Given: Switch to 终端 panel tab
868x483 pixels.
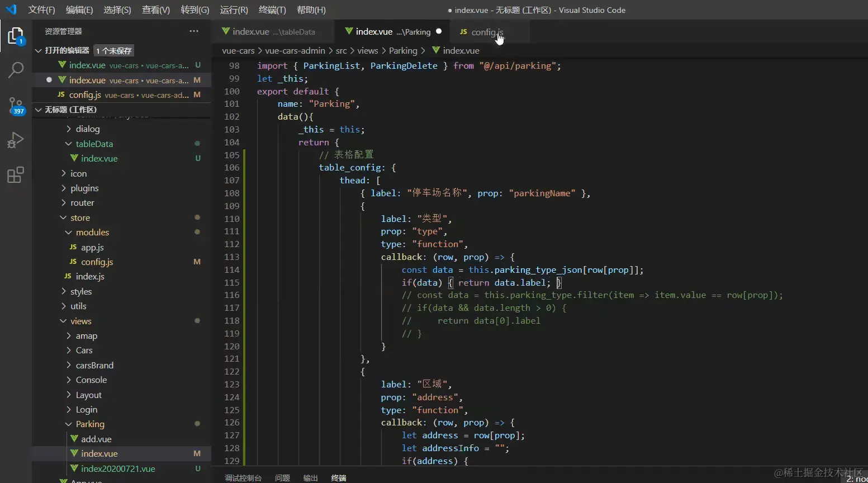Looking at the screenshot, I should 339,478.
